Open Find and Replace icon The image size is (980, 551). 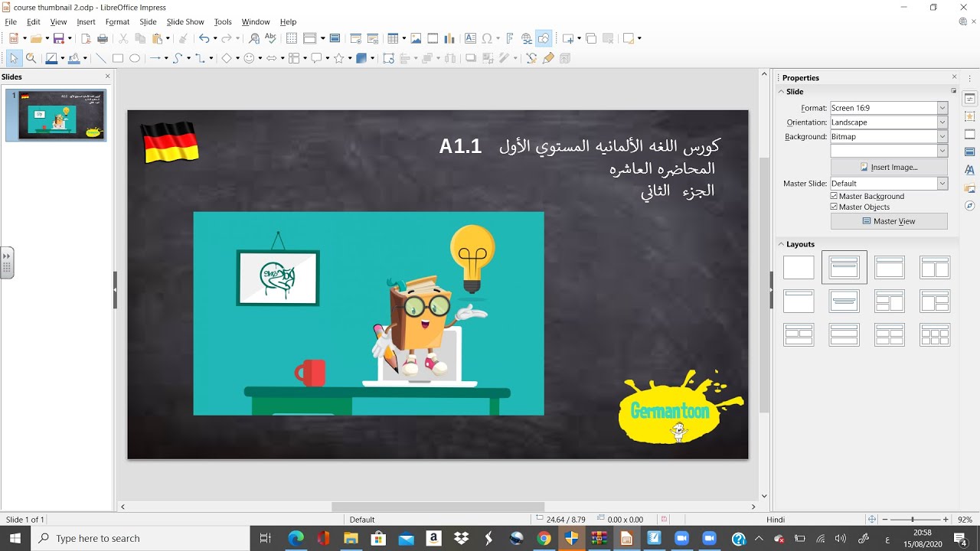coord(254,38)
